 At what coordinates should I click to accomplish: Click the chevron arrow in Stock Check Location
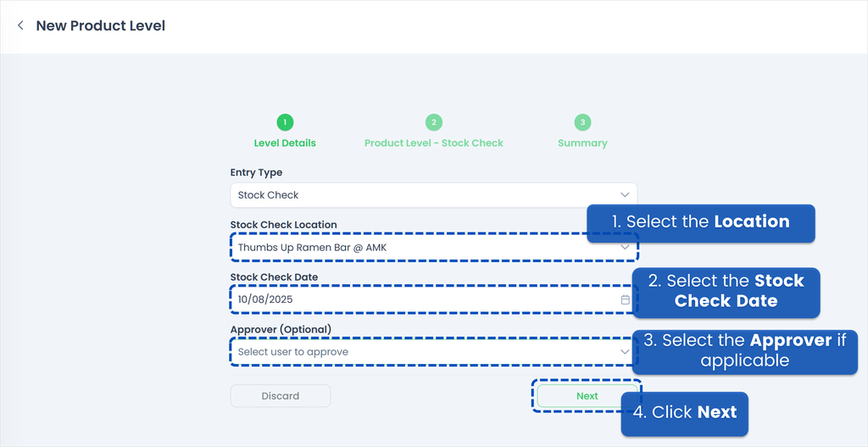pos(625,248)
